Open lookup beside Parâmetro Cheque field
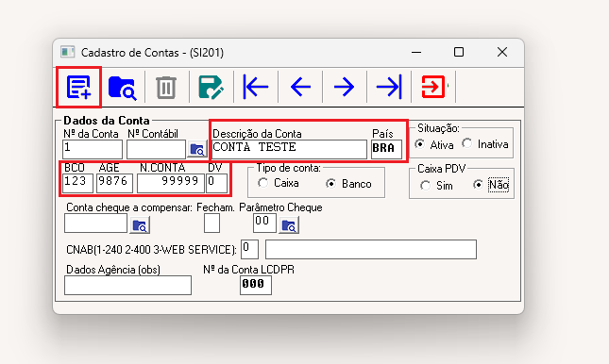This screenshot has width=609, height=364. pos(289,225)
